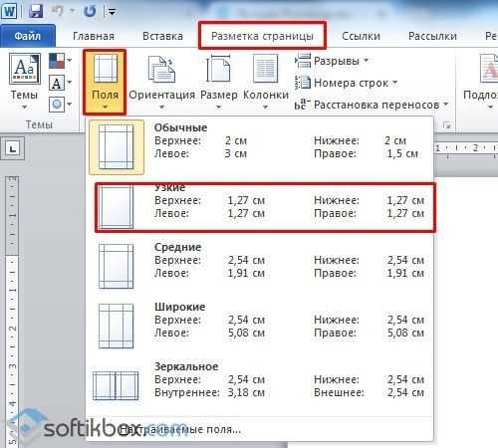498x448 pixels.
Task: Expand the Номера строк dropdown
Action: pyautogui.click(x=347, y=83)
